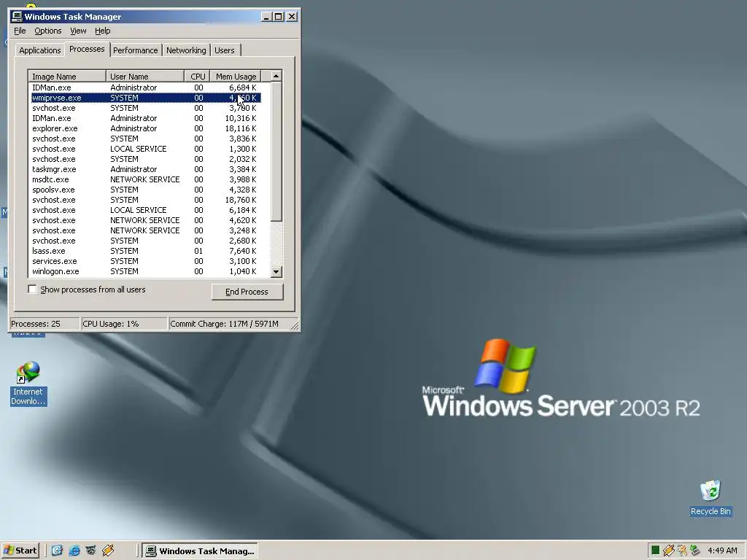Click the Safely Remove Hardware tray icon
This screenshot has height=560, width=747.
(695, 551)
